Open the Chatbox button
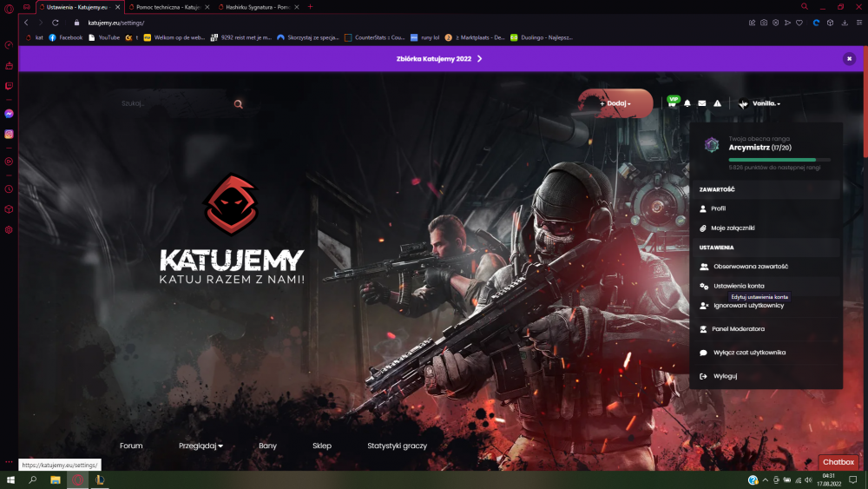The image size is (868, 489). click(838, 462)
